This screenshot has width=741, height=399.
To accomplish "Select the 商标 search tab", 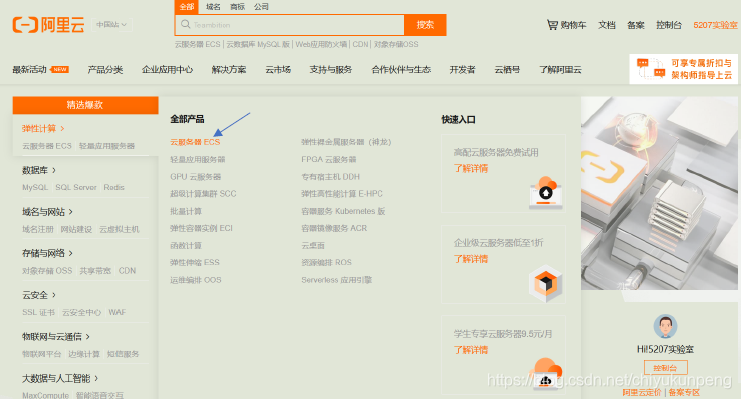I will [237, 7].
